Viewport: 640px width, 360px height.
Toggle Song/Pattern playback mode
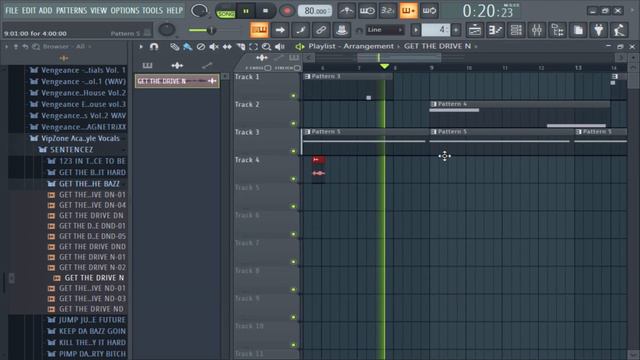(x=226, y=11)
